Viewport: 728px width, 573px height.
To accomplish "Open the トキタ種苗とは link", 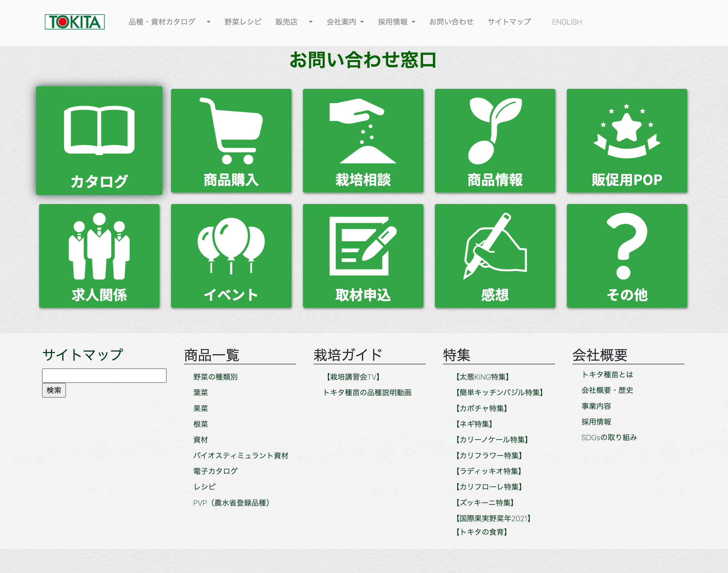I will 607,374.
